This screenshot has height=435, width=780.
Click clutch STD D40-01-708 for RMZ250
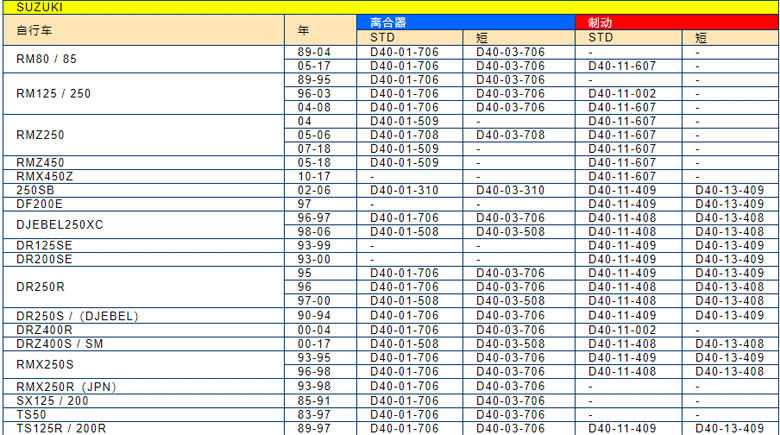point(404,135)
